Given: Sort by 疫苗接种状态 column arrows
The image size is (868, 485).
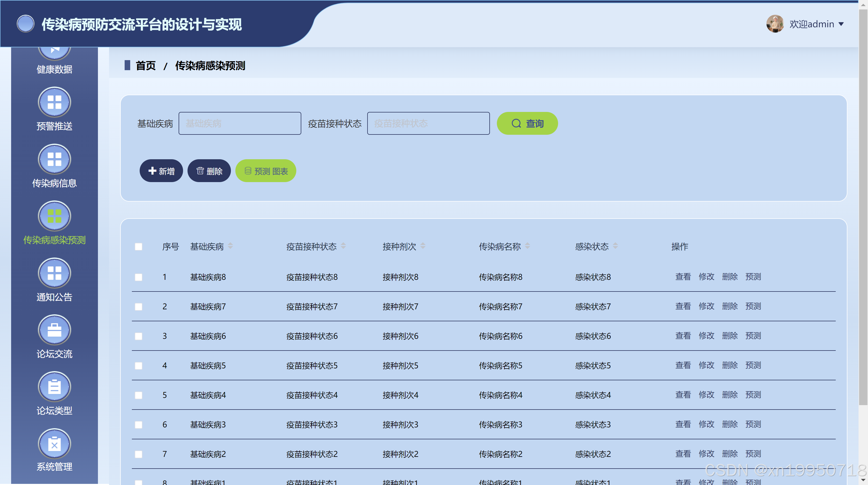Looking at the screenshot, I should coord(343,246).
